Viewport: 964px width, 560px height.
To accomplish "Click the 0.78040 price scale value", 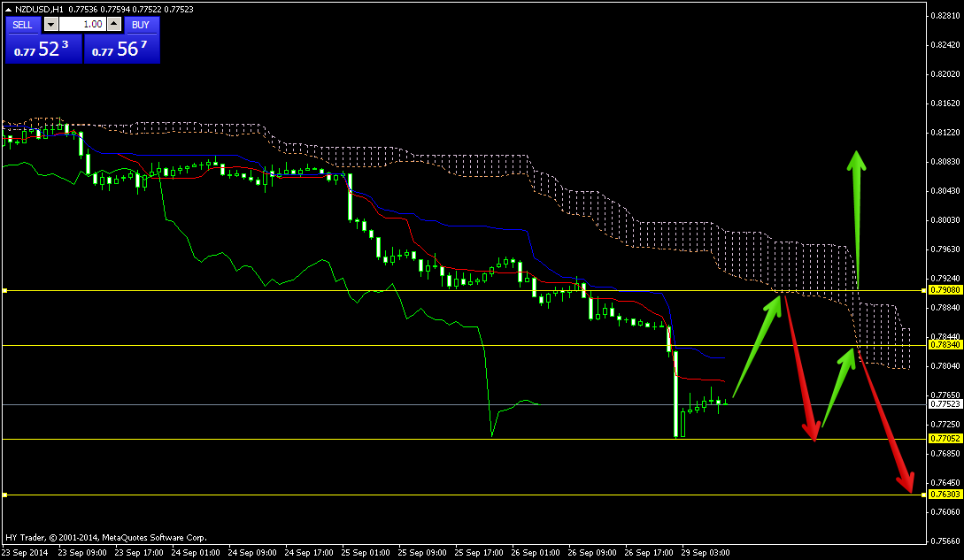I will [x=945, y=365].
